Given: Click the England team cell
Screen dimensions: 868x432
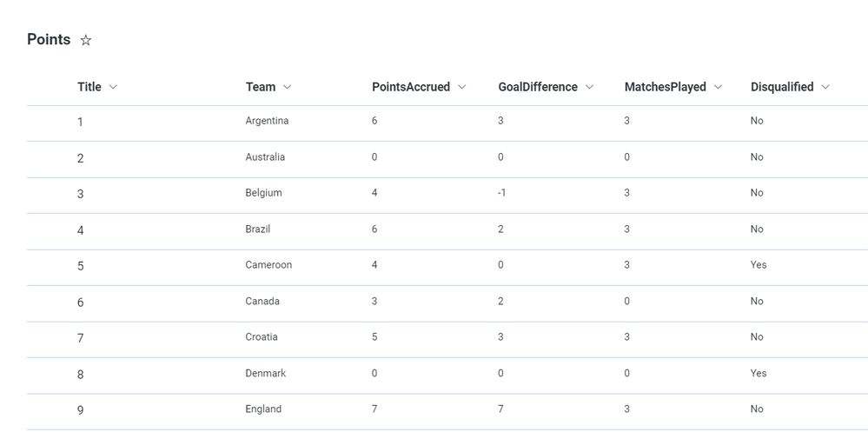Looking at the screenshot, I should pos(263,409).
